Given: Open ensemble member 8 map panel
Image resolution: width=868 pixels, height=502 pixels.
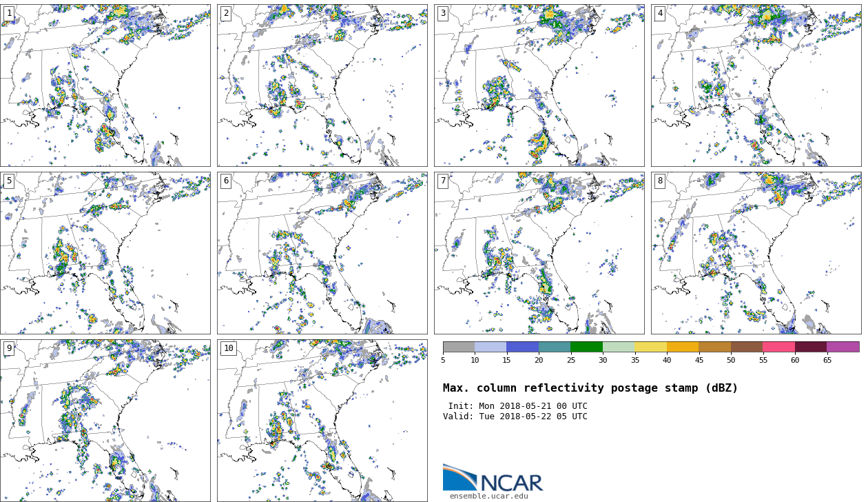Looking at the screenshot, I should point(756,253).
